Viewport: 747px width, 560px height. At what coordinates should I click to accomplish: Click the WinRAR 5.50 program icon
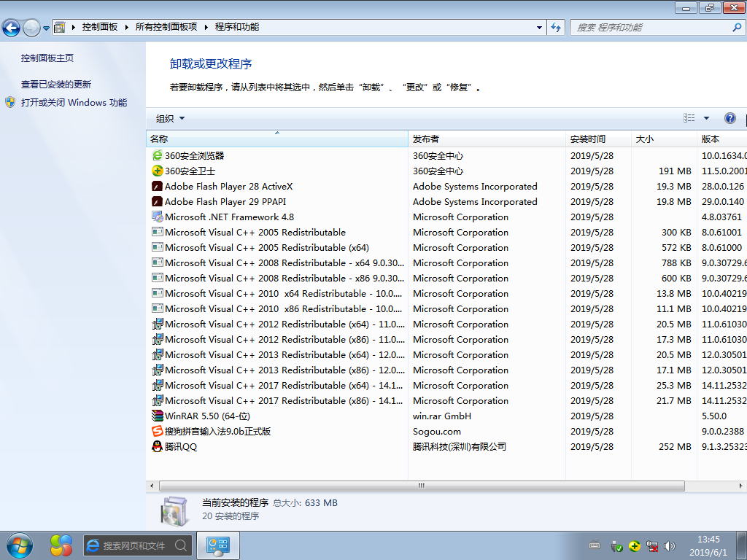(158, 416)
